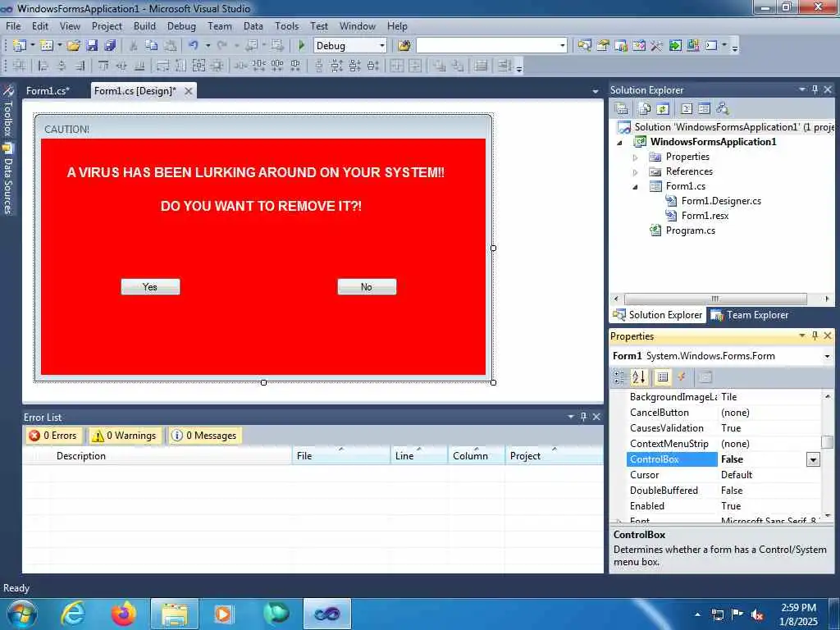Click the Undo arrow icon

(x=194, y=46)
